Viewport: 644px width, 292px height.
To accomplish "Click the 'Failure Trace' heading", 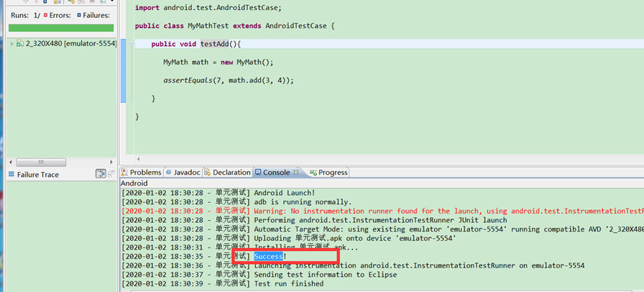I will [x=38, y=175].
